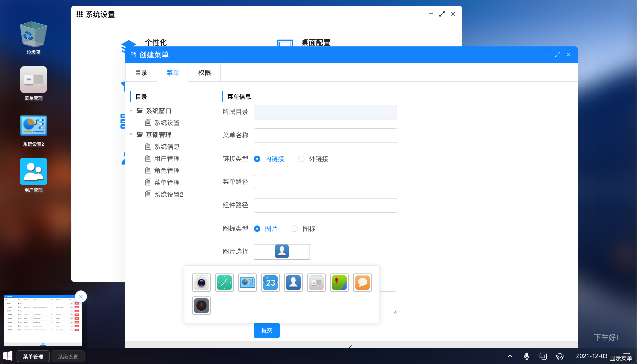Choose the orange chat bubble image icon
Screen dimensions: 637x364
362,282
